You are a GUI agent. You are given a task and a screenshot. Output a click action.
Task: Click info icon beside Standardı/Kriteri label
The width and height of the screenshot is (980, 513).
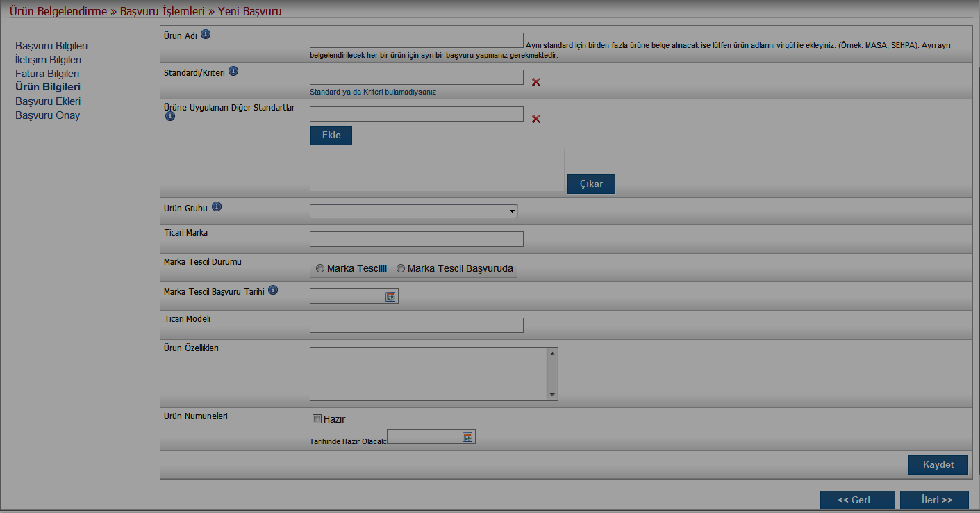click(x=233, y=71)
